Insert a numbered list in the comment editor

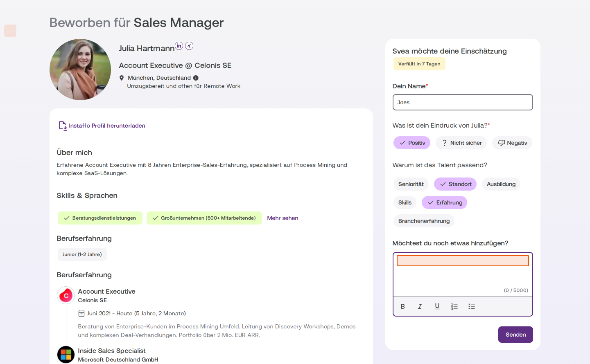(x=454, y=306)
